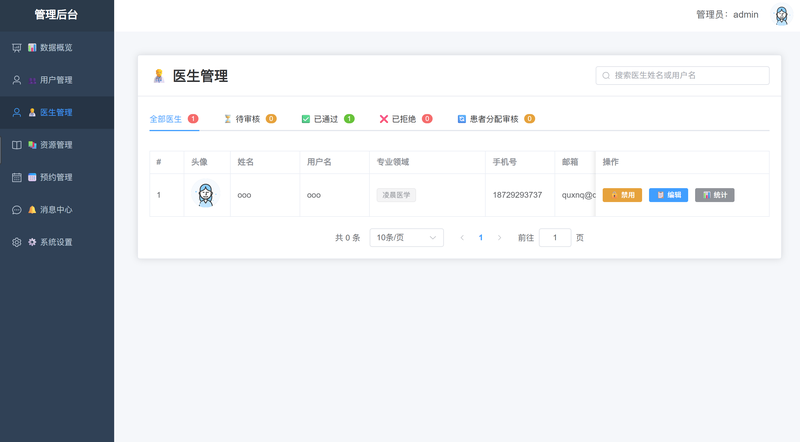Click the gear outline icon beside 系统设置
The height and width of the screenshot is (442, 800).
(x=17, y=242)
